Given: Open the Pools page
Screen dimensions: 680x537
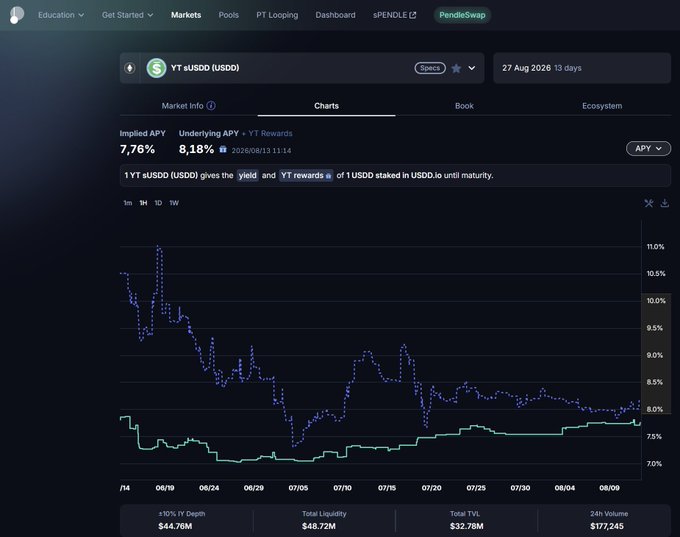Looking at the screenshot, I should click(229, 15).
